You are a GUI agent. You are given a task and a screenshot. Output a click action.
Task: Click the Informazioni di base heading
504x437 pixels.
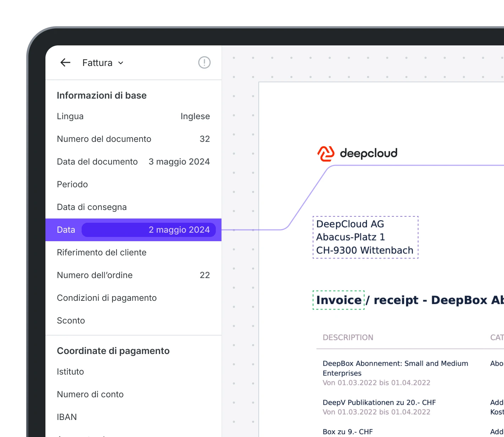coord(102,95)
